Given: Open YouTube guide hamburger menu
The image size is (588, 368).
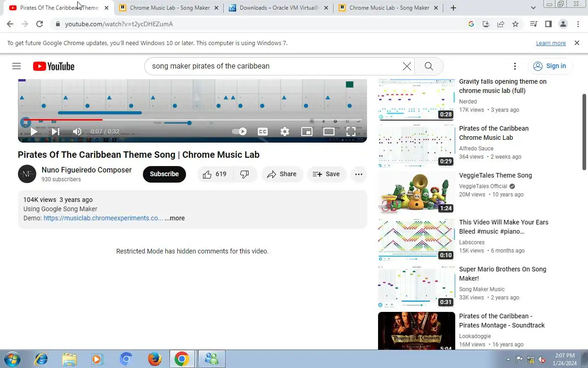Looking at the screenshot, I should click(x=17, y=66).
